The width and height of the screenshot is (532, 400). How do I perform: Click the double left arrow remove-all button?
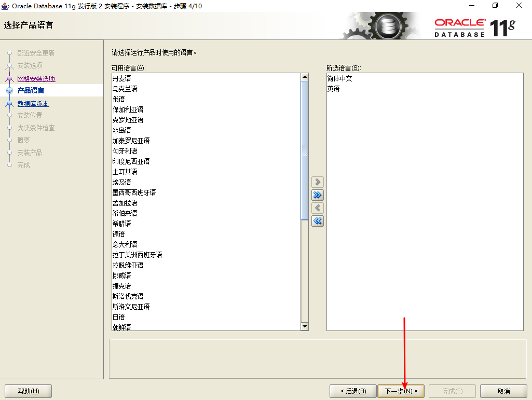[318, 221]
